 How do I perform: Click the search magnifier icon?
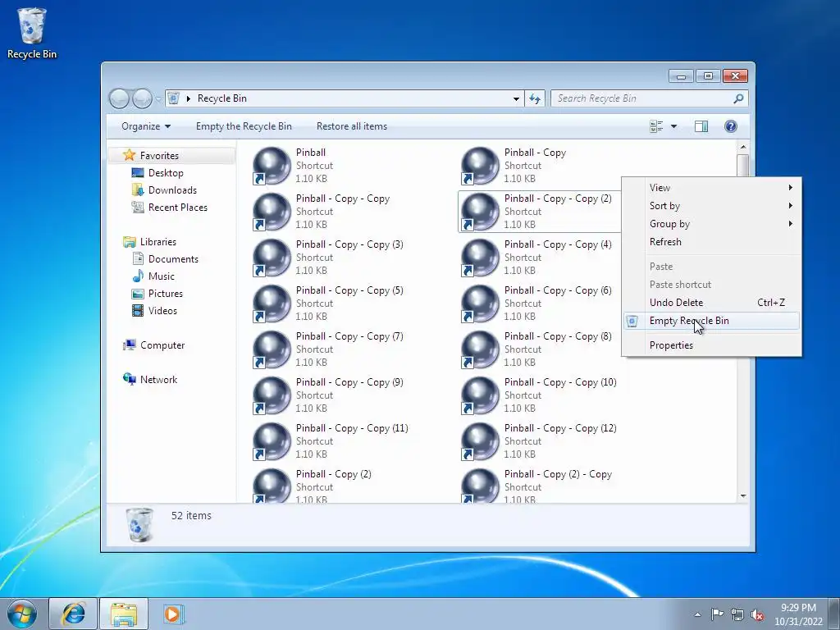[x=738, y=98]
